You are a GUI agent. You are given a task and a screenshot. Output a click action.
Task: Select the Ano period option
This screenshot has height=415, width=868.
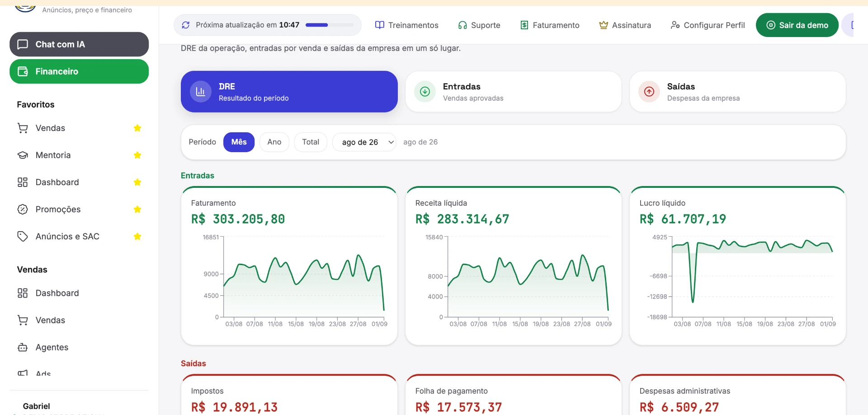(274, 142)
